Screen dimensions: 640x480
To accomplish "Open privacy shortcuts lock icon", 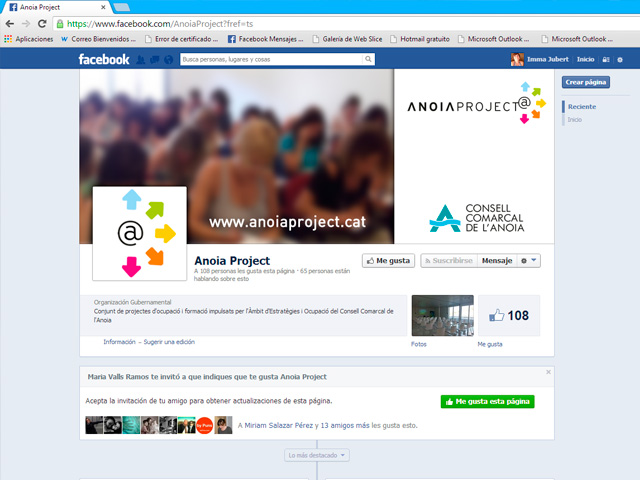I will coord(606,60).
